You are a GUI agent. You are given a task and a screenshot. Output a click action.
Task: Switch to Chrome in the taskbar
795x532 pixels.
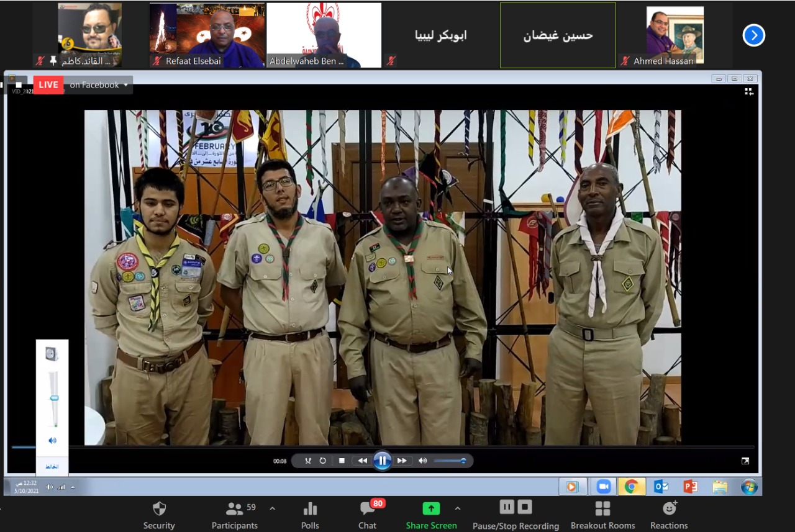pyautogui.click(x=631, y=487)
